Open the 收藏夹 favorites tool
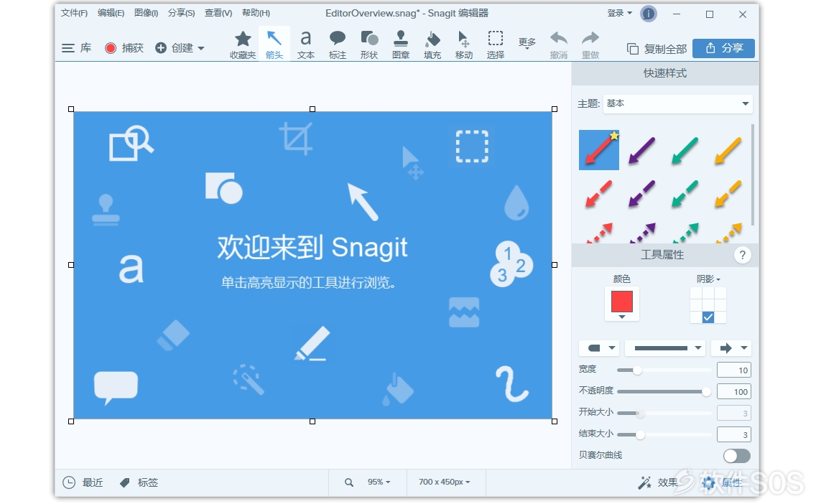 [243, 45]
